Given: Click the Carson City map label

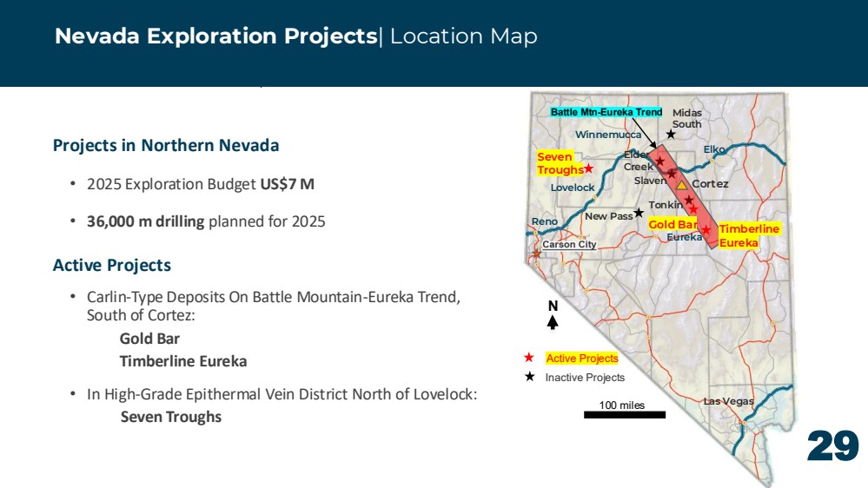Looking at the screenshot, I should tap(569, 244).
